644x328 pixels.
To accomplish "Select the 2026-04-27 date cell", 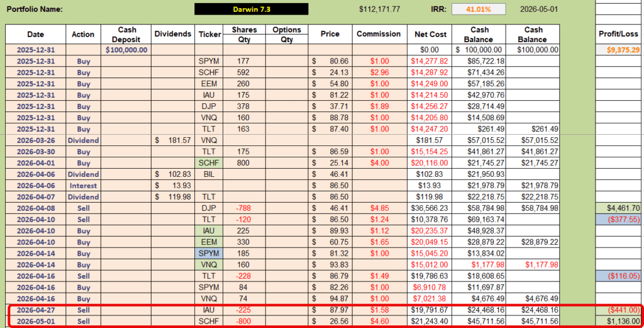I will tap(35, 310).
